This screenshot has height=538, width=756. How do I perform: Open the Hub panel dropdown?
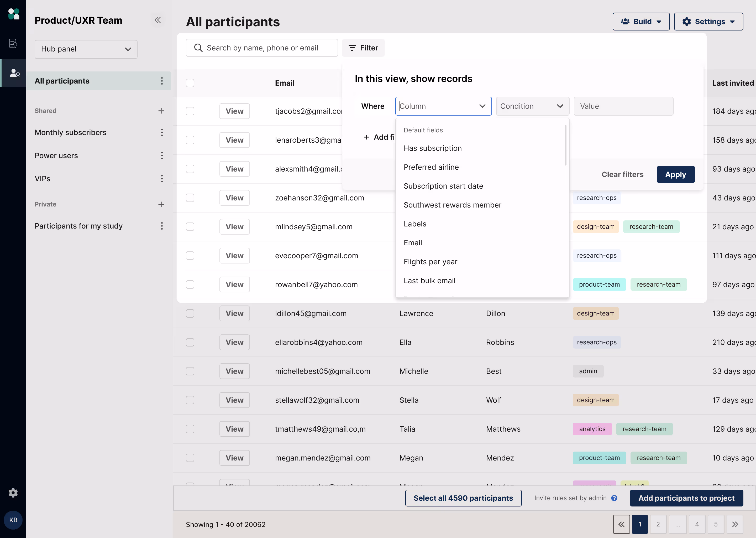point(86,49)
